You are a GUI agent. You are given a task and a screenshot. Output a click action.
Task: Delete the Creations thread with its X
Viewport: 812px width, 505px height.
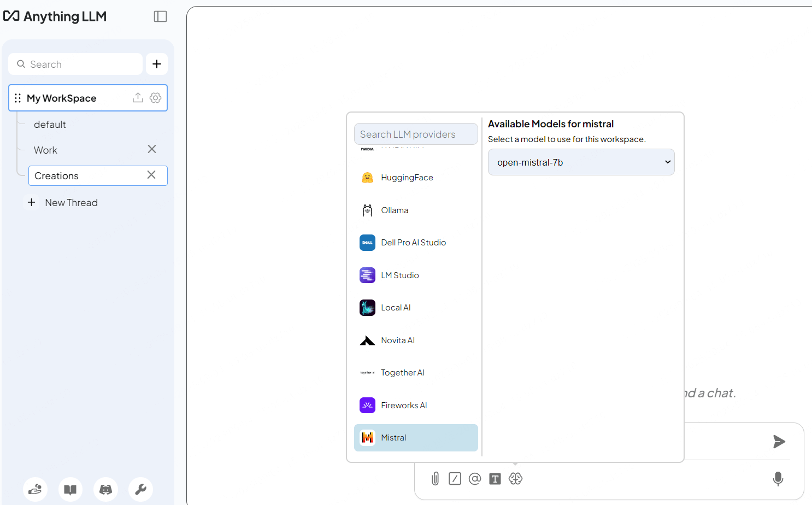[151, 175]
